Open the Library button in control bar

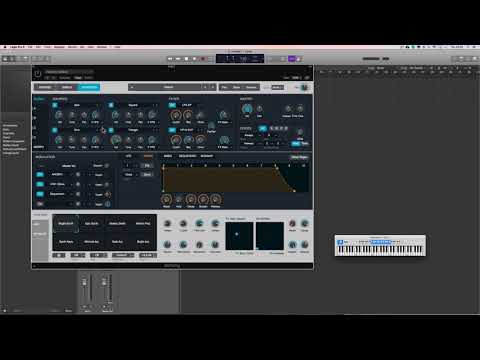tap(6, 59)
